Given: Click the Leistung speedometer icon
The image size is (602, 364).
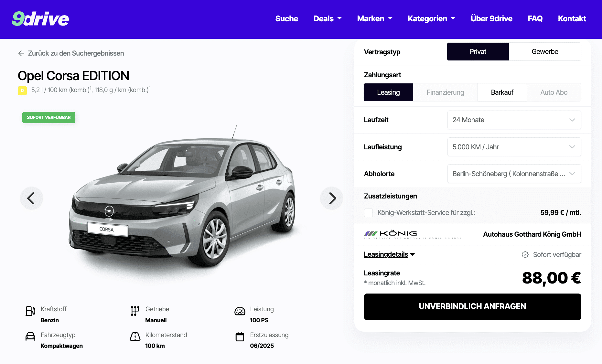Looking at the screenshot, I should 240,311.
